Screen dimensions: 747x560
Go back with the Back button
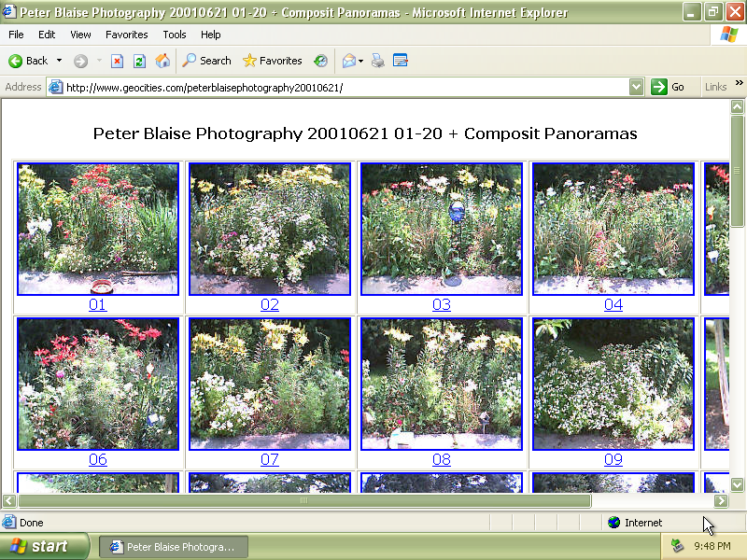[28, 61]
